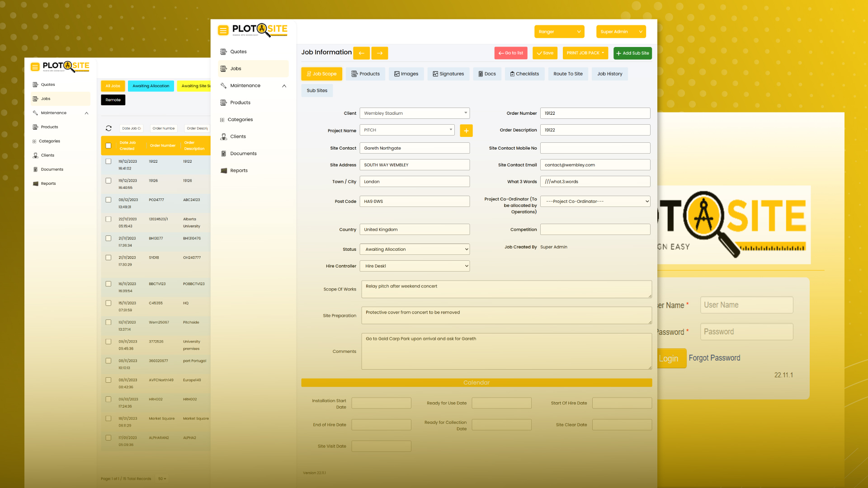
Task: Open Clients in the middle sidebar
Action: [238, 136]
